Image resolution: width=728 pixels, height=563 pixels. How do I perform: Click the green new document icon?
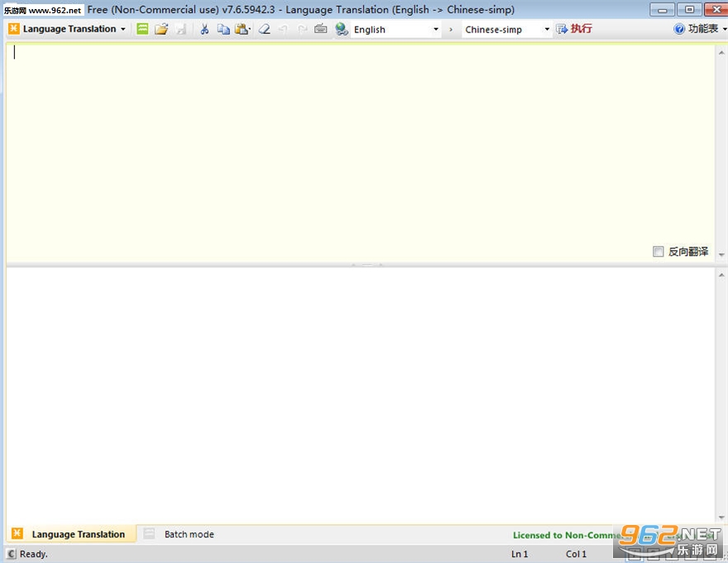[x=142, y=29]
